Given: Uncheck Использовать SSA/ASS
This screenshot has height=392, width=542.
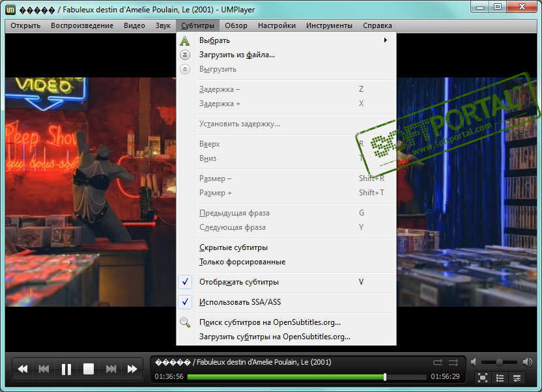Looking at the screenshot, I should [x=286, y=302].
